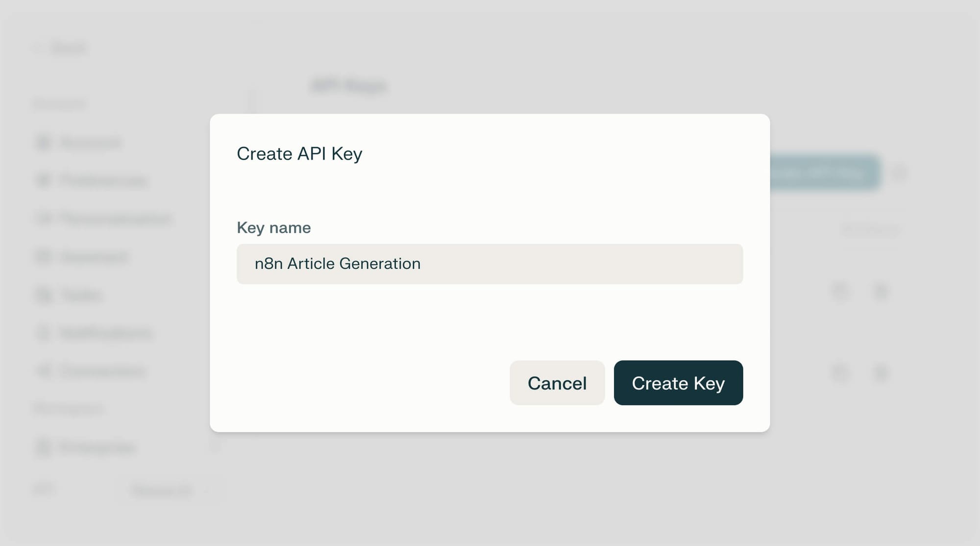This screenshot has height=546, width=980.
Task: Click the delete icon in the first key row
Action: 881,292
